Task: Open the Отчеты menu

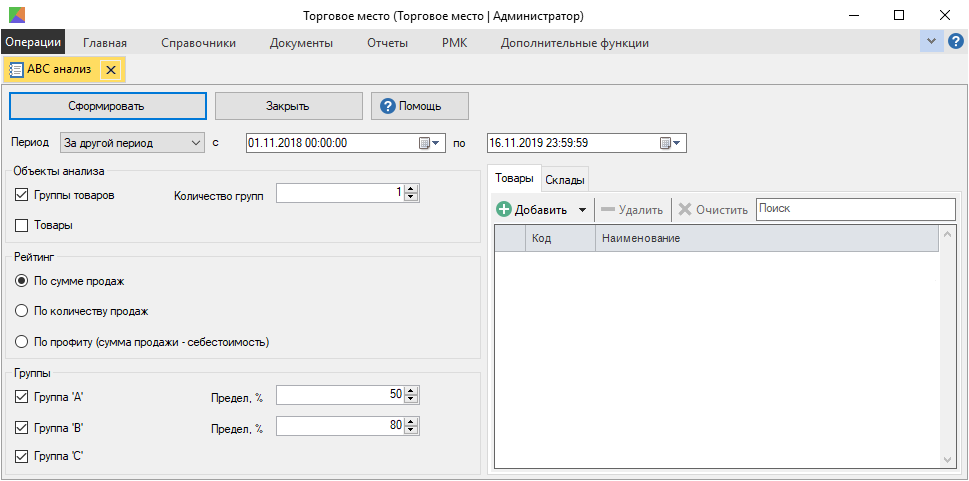Action: (x=387, y=43)
